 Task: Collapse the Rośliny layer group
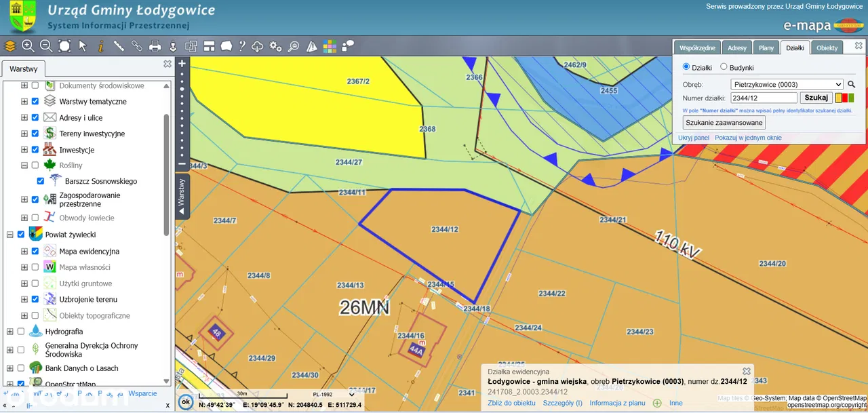coord(24,165)
